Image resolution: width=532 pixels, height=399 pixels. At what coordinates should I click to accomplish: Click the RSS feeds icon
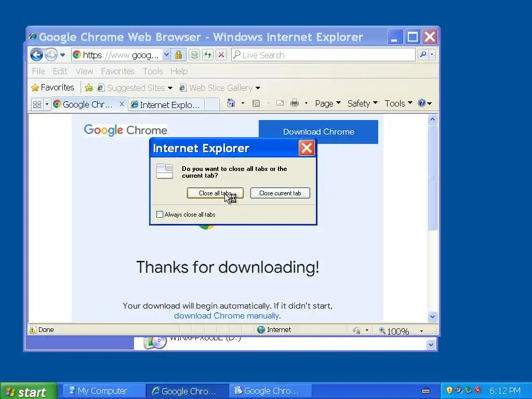(x=256, y=103)
